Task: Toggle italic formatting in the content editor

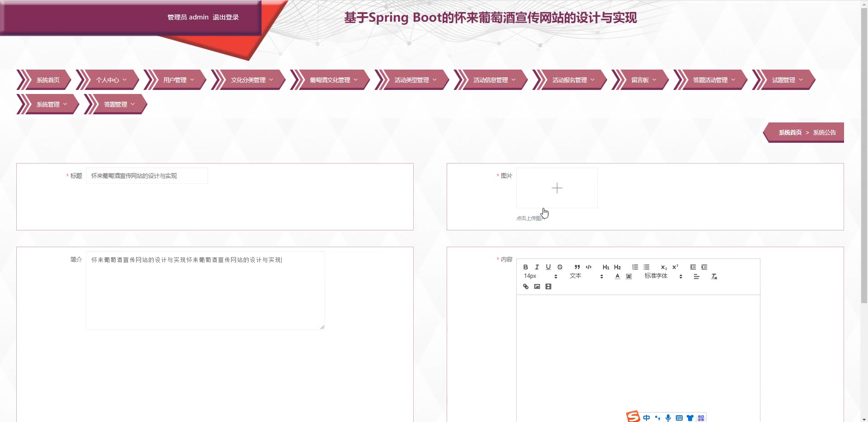Action: point(537,267)
